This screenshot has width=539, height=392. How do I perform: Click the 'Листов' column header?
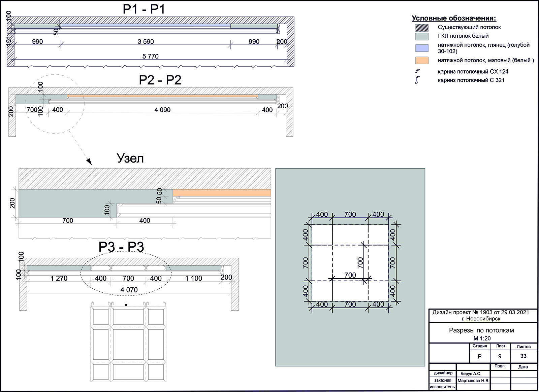(x=524, y=347)
